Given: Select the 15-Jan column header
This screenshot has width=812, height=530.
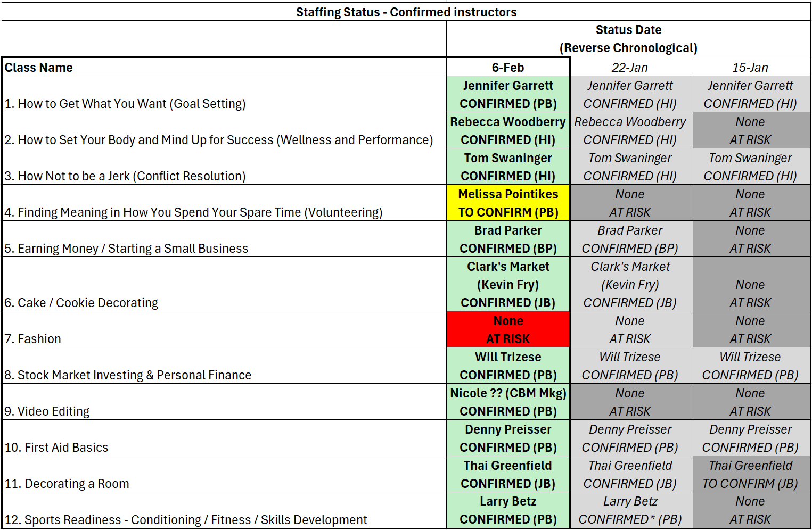Looking at the screenshot, I should [x=750, y=68].
